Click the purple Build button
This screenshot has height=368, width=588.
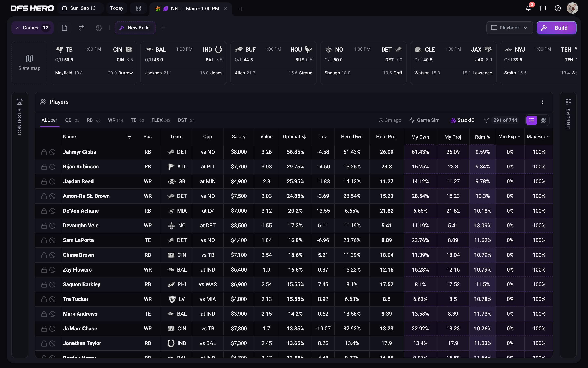(556, 28)
